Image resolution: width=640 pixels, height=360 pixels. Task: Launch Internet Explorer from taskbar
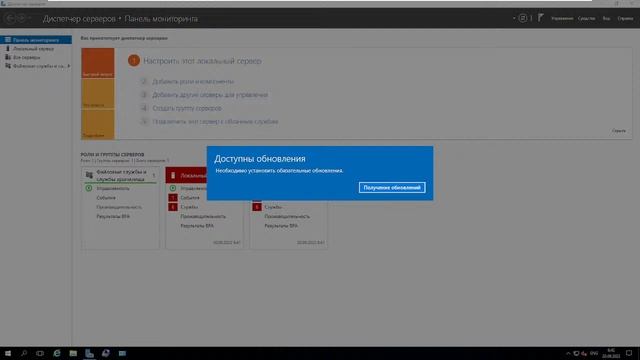pyautogui.click(x=57, y=353)
